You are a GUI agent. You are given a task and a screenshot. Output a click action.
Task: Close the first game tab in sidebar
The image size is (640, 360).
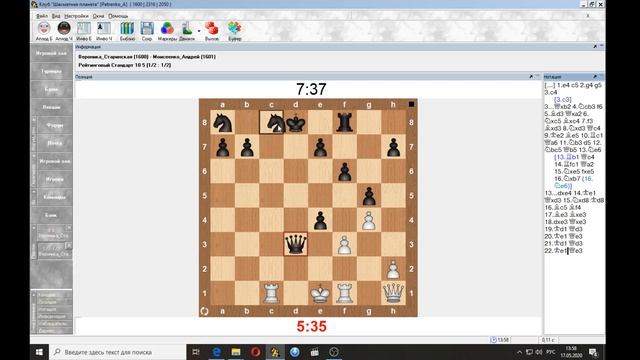(x=69, y=227)
